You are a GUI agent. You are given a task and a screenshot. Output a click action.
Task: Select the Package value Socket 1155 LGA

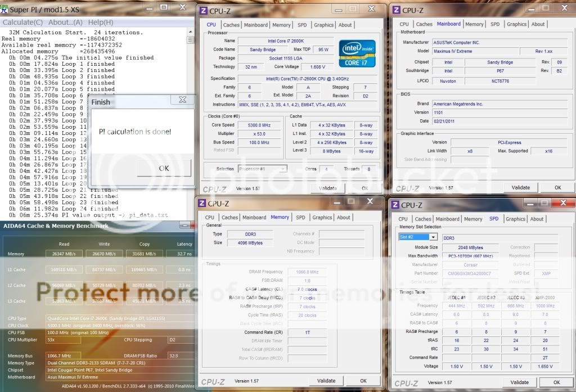click(x=286, y=58)
